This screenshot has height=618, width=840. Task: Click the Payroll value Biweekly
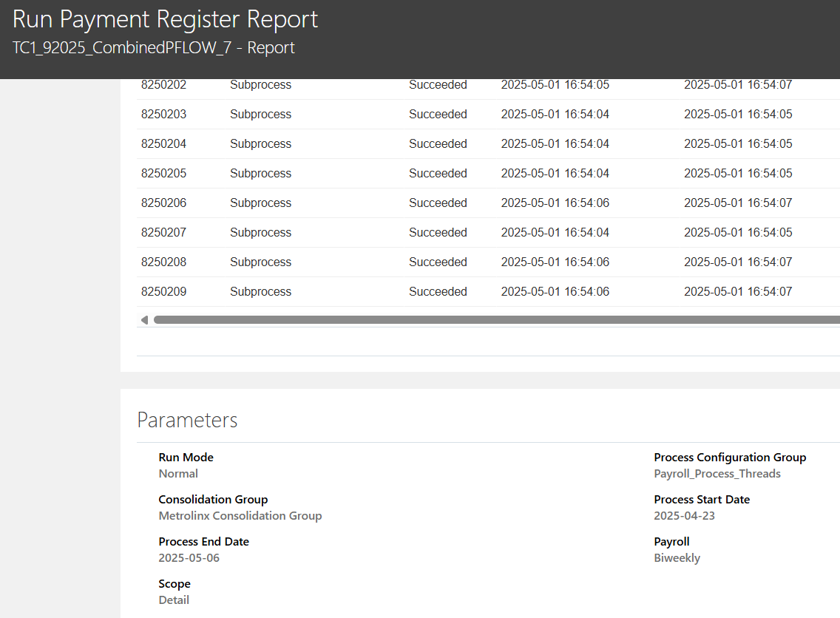[x=677, y=558]
